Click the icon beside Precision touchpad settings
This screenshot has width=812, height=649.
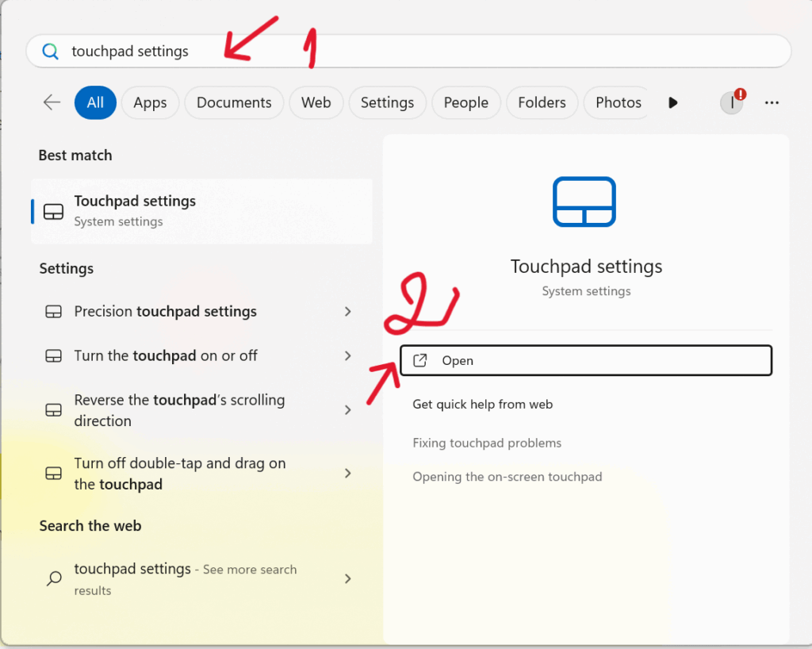click(x=52, y=311)
